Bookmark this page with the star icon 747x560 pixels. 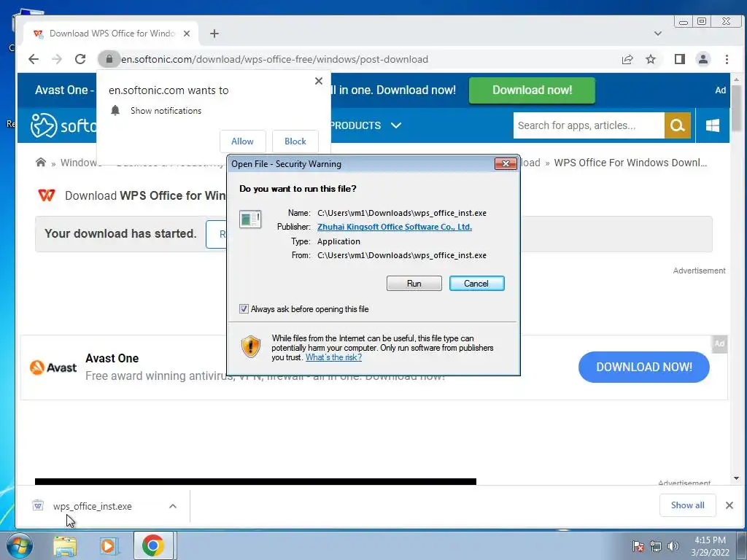point(650,59)
